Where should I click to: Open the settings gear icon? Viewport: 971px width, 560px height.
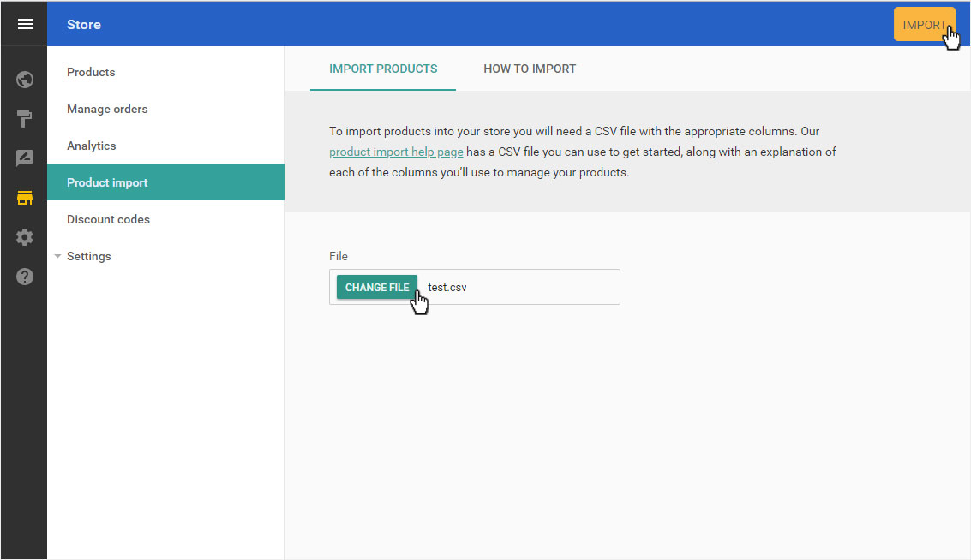click(25, 237)
